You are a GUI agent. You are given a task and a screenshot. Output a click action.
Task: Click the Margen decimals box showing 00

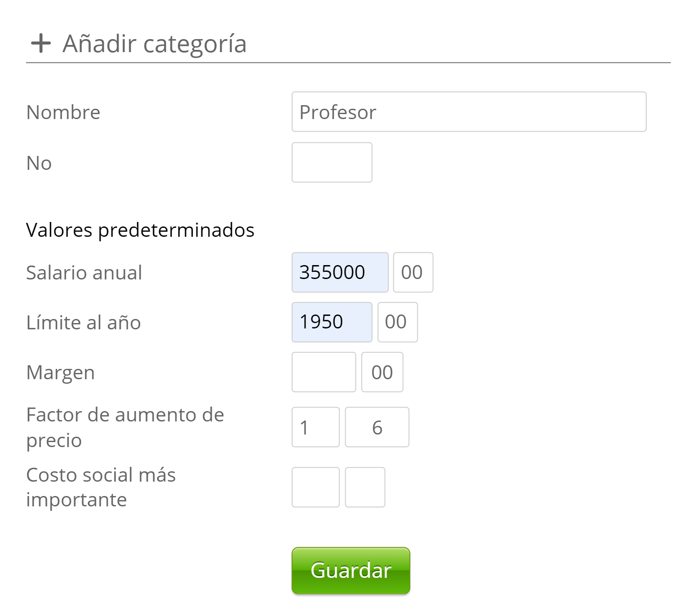(382, 372)
